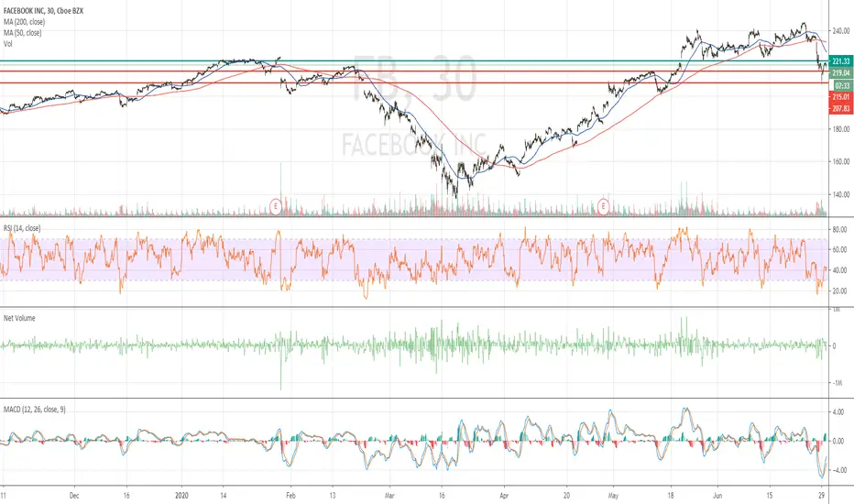Image resolution: width=854 pixels, height=504 pixels.
Task: Click -1M on the Net Volume axis
Action: (837, 383)
